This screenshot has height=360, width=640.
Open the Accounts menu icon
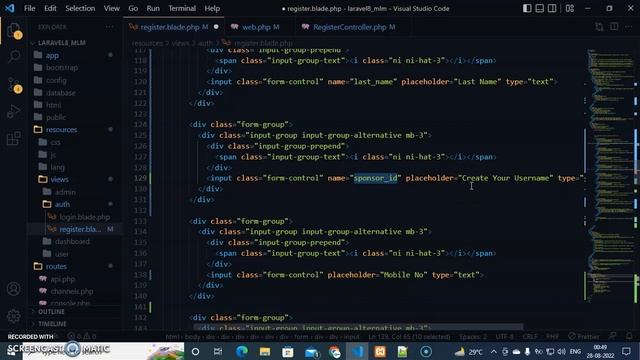13,289
